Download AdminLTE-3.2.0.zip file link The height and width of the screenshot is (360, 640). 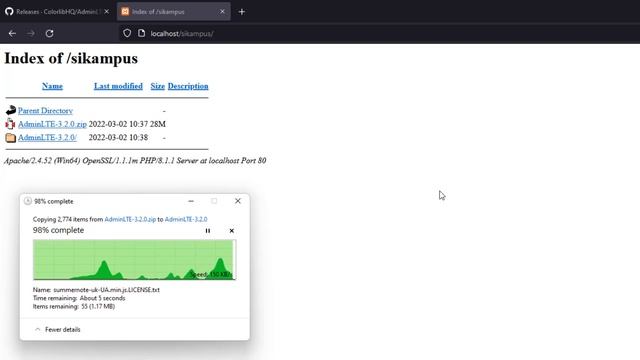point(52,124)
